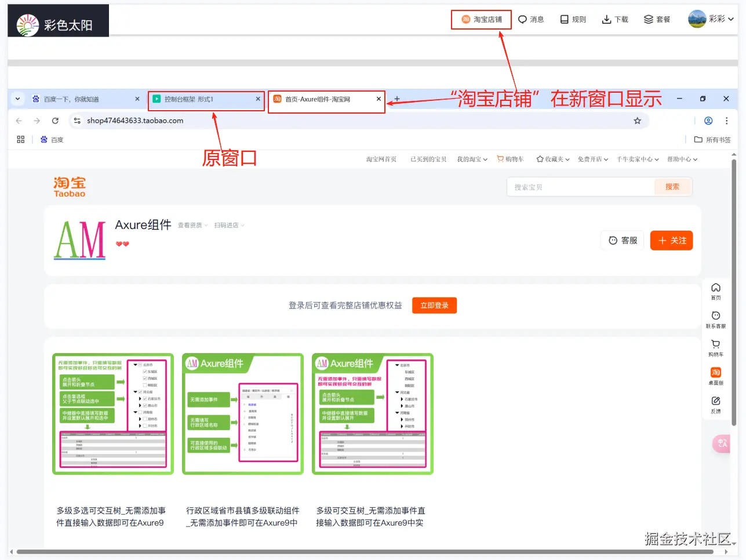The width and height of the screenshot is (746, 560).
Task: Click the horizontal page scrollbar
Action: point(365,552)
